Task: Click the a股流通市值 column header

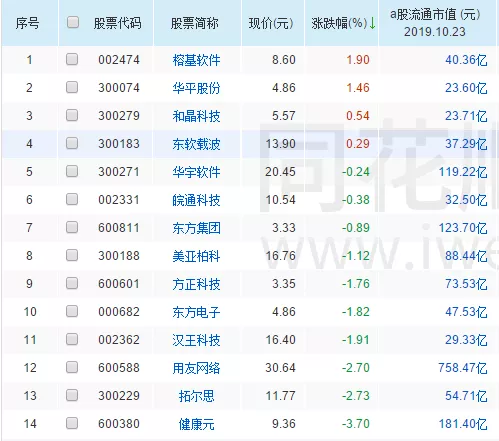Action: (x=435, y=23)
